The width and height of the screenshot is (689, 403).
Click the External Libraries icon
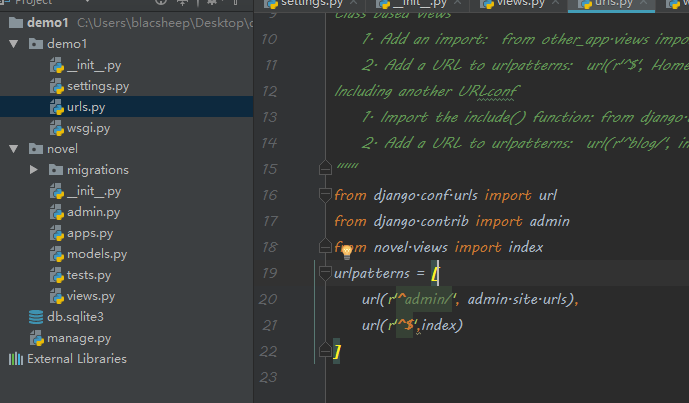click(x=16, y=359)
